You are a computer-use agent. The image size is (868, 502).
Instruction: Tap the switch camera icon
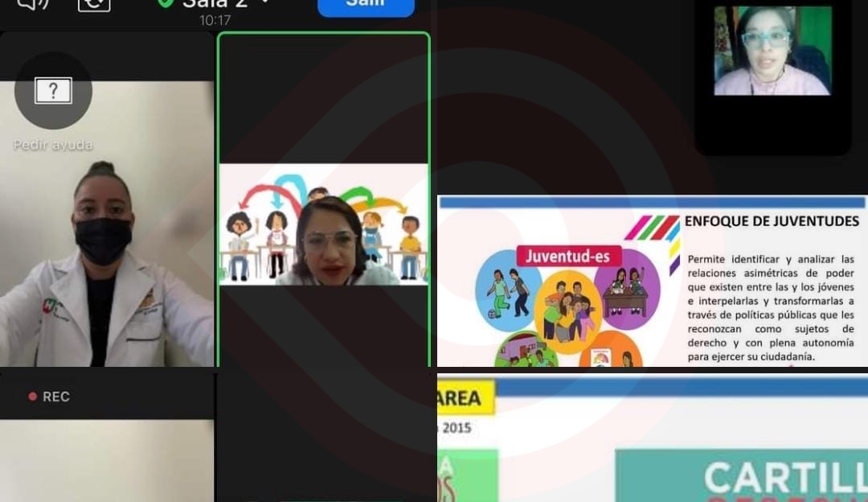94,4
